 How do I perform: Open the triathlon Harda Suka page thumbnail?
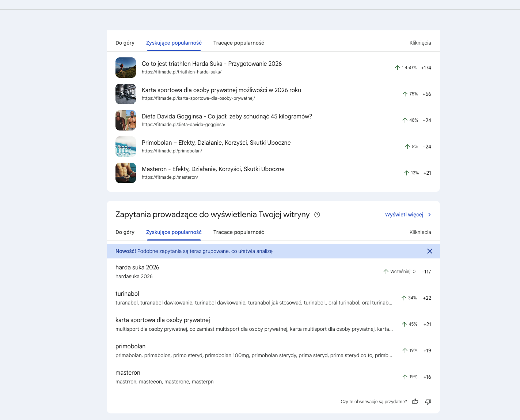pos(126,68)
